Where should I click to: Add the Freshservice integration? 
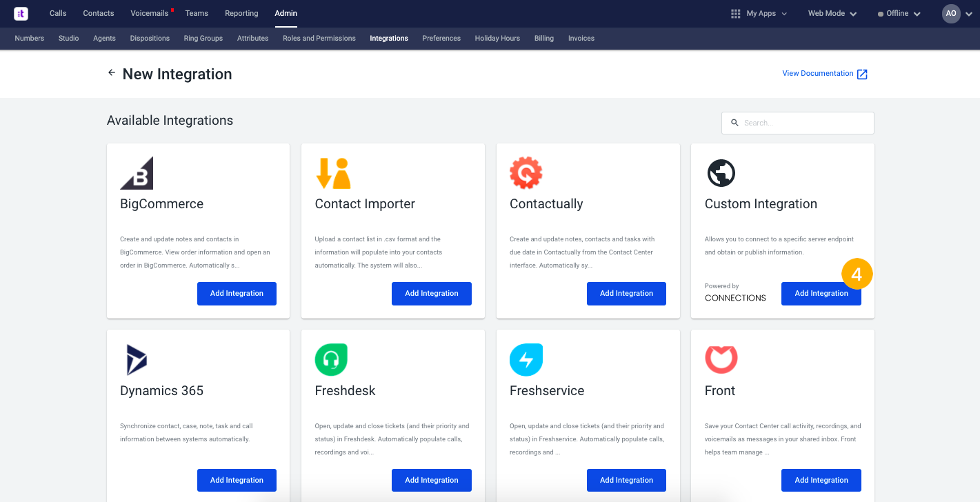pyautogui.click(x=626, y=480)
